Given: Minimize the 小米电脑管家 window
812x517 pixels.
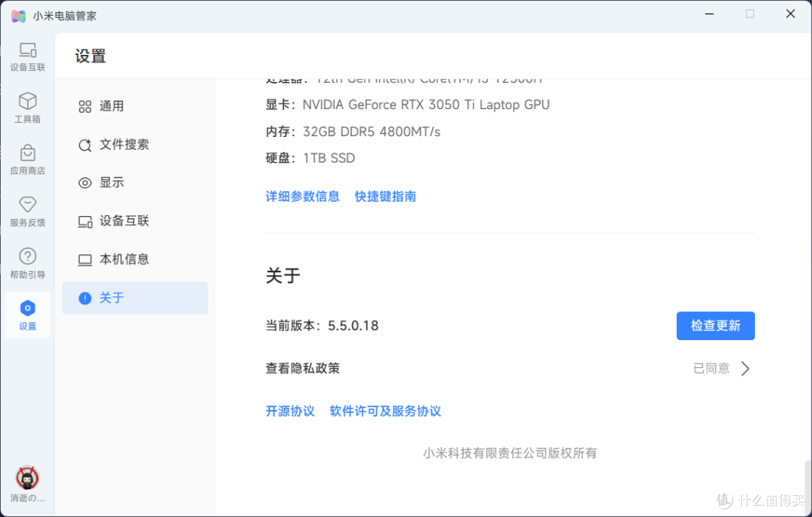Looking at the screenshot, I should [710, 14].
